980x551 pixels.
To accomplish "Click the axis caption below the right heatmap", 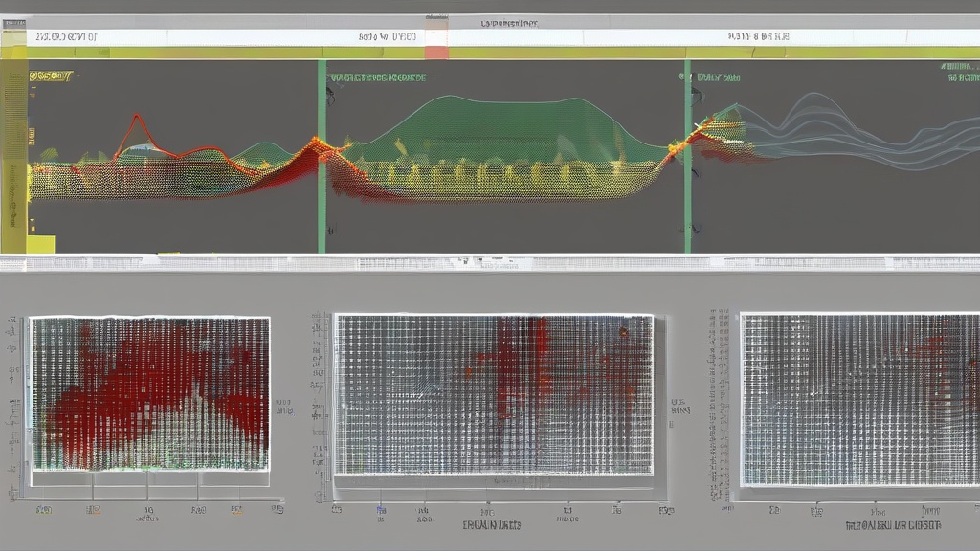I will [x=893, y=525].
